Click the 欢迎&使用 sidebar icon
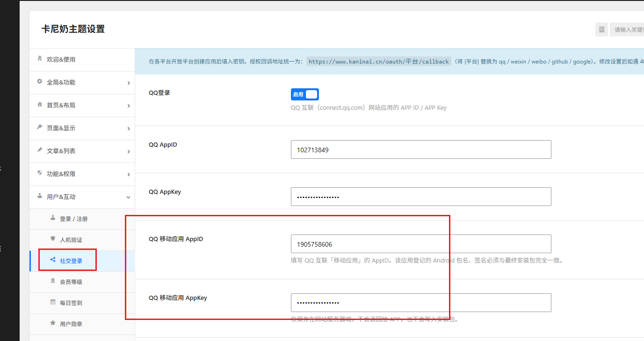 (x=40, y=59)
